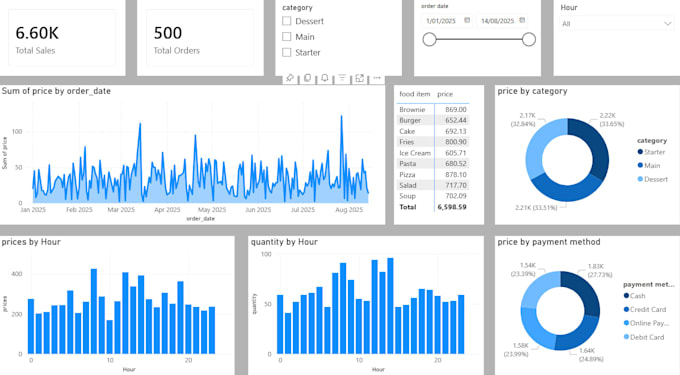The height and width of the screenshot is (375, 680).
Task: Select the Total Sales 6.60K card
Action: pyautogui.click(x=62, y=38)
